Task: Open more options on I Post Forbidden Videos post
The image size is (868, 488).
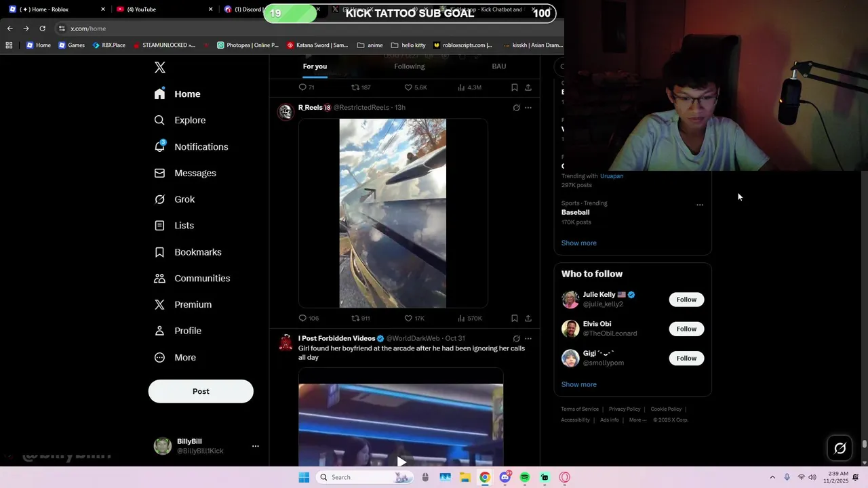Action: pos(528,339)
